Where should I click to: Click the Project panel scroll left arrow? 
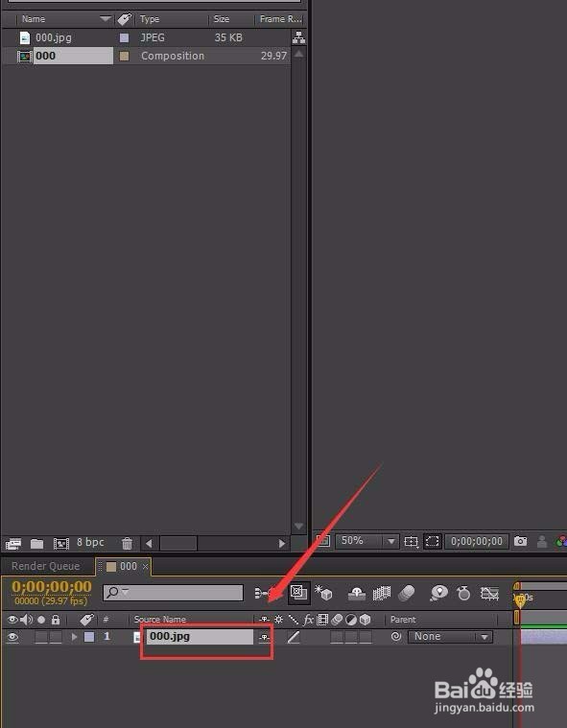point(149,543)
